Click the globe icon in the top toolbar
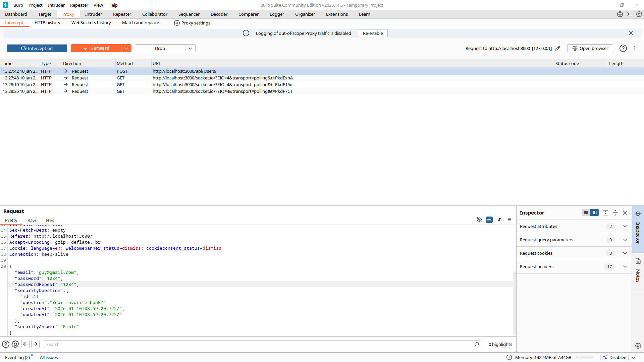 [x=620, y=14]
